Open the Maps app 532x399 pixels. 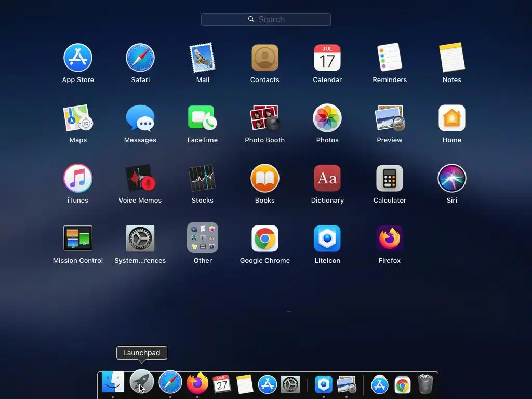click(78, 118)
